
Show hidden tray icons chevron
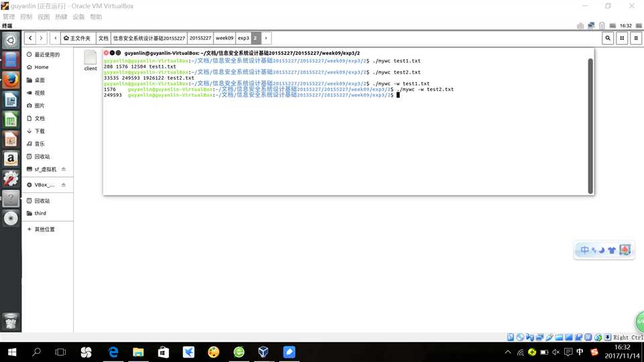pyautogui.click(x=508, y=352)
